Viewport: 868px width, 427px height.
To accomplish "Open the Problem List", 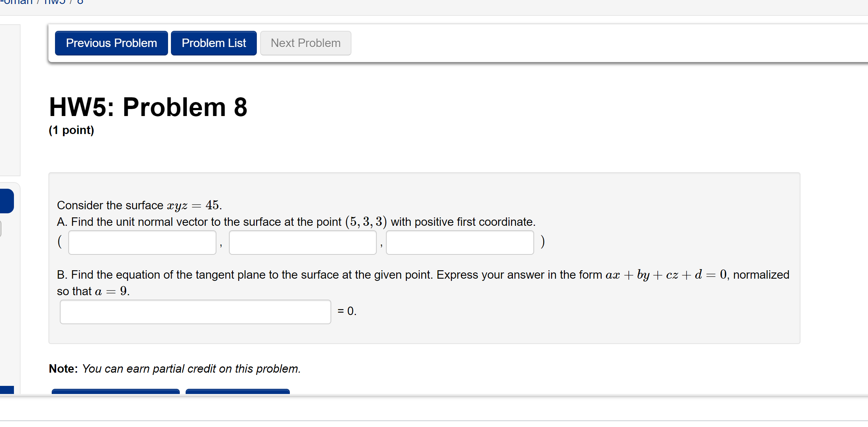I will point(214,43).
